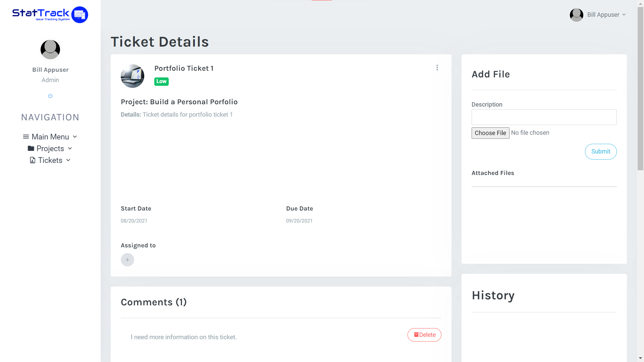Click the comment text about more information
This screenshot has width=644, height=362.
pyautogui.click(x=184, y=337)
